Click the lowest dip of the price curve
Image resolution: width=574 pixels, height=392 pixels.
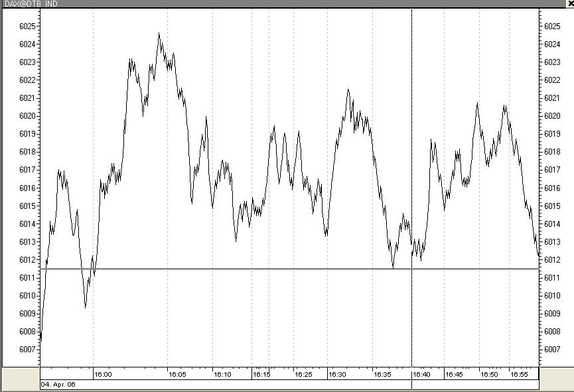click(x=42, y=340)
